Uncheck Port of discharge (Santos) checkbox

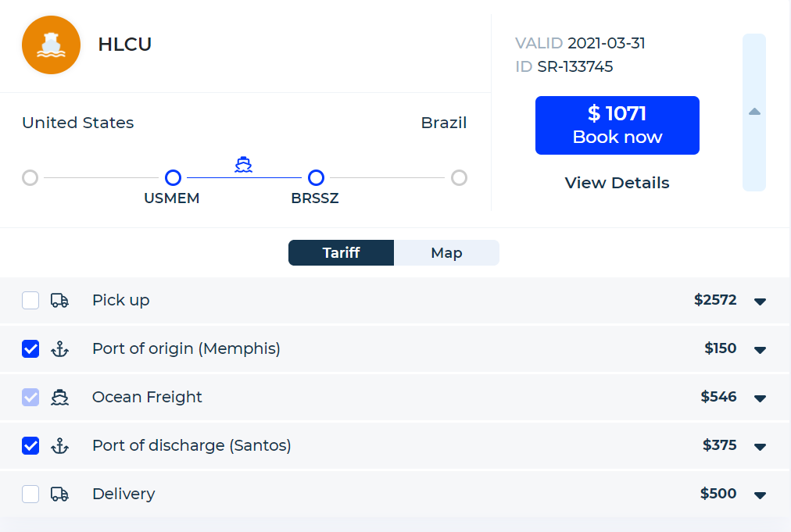(30, 446)
